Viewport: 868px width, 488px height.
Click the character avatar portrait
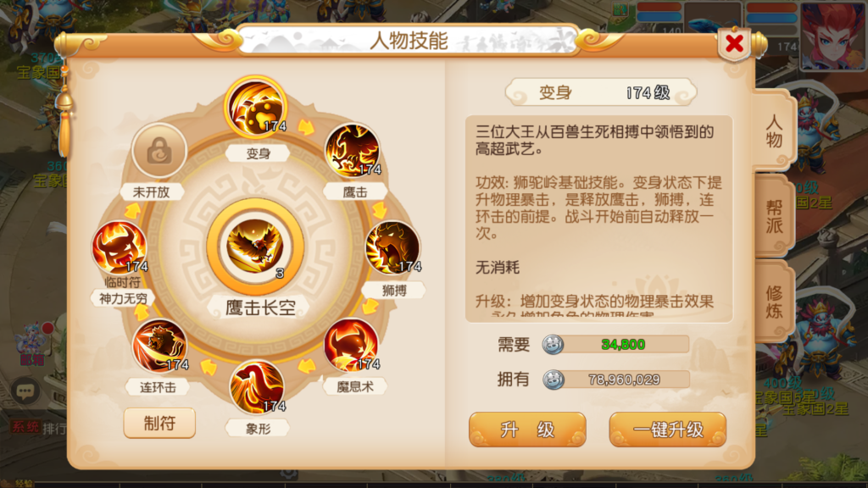[x=832, y=36]
